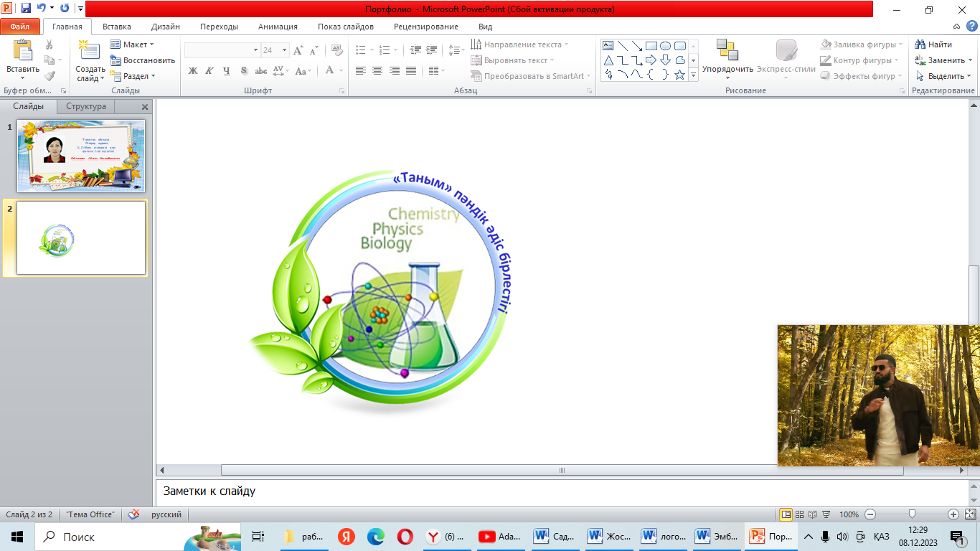Click the zoom slider handle
Screen dimensions: 980x551
point(912,514)
